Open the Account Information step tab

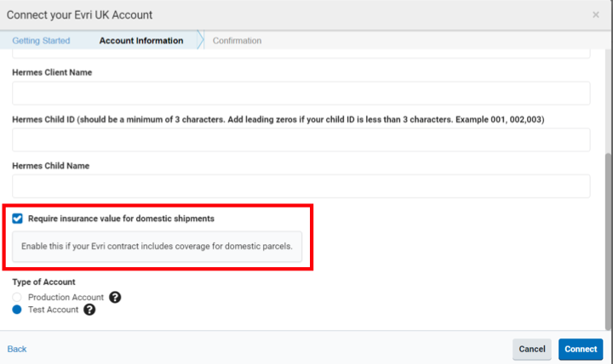140,41
